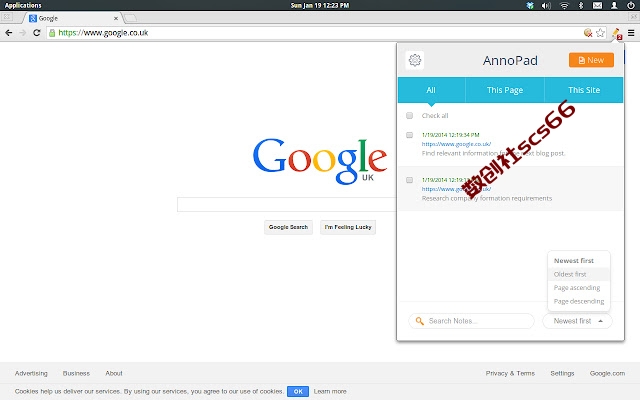This screenshot has width=640, height=400.
Task: Open the user account indicator
Action: point(614,5)
